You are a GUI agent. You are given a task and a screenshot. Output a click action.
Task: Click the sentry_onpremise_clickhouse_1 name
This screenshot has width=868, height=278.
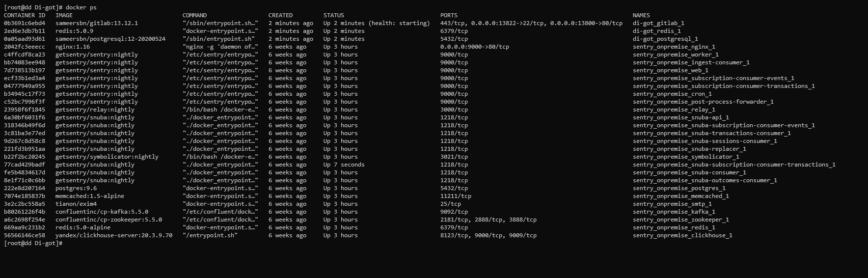coord(682,235)
